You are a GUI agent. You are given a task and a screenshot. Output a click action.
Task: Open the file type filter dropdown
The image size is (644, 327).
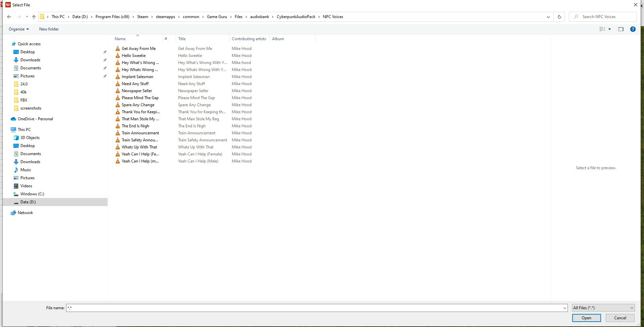603,308
